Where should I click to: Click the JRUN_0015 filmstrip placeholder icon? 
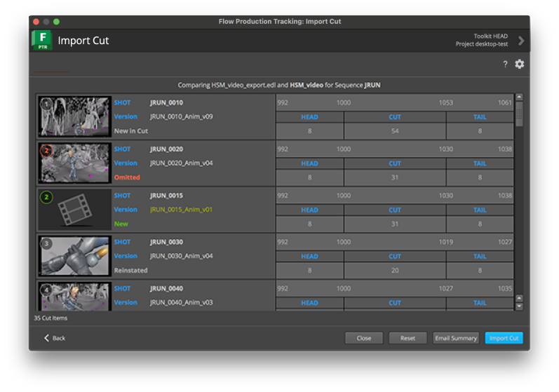tap(75, 210)
